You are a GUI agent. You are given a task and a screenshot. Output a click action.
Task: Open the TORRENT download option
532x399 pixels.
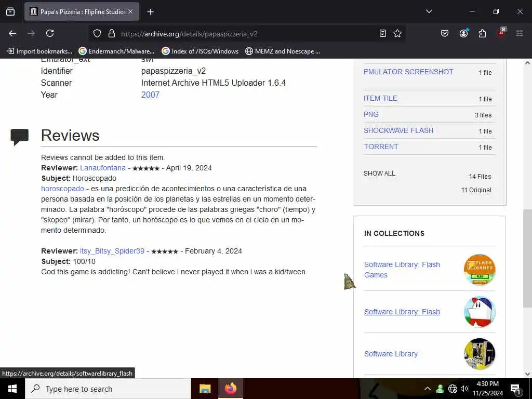coord(381,147)
